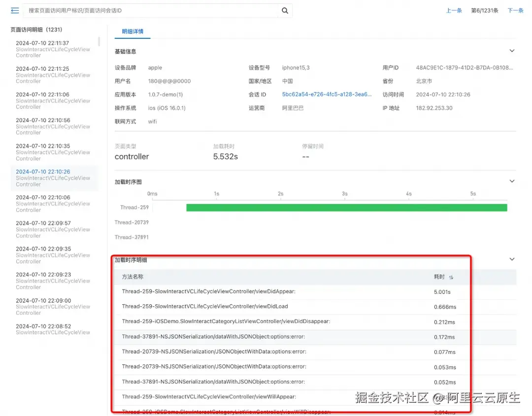Collapse the 基础信息 section chevron

point(512,51)
